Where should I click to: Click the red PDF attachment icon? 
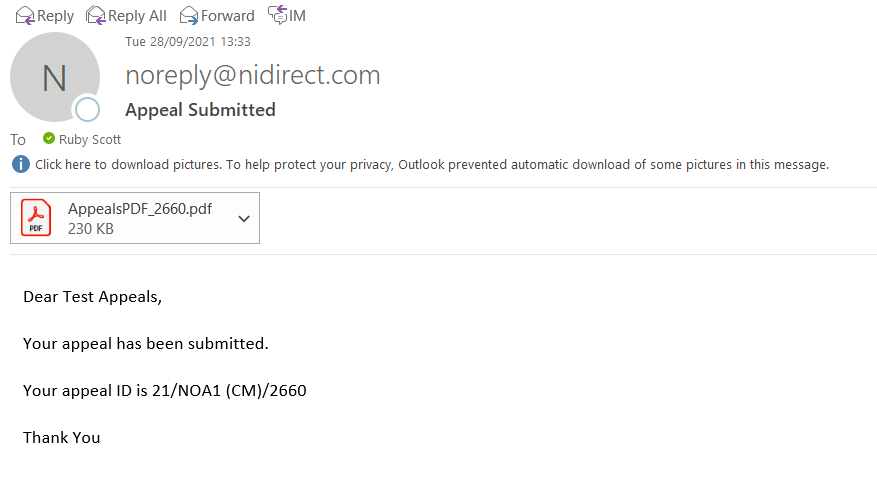(36, 218)
